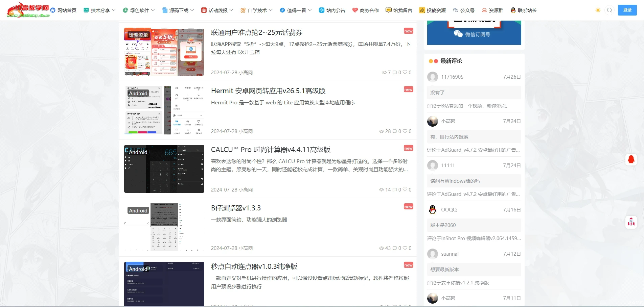
Task: Click the comment bubble icon on CALCU Pro article
Action: tap(395, 189)
